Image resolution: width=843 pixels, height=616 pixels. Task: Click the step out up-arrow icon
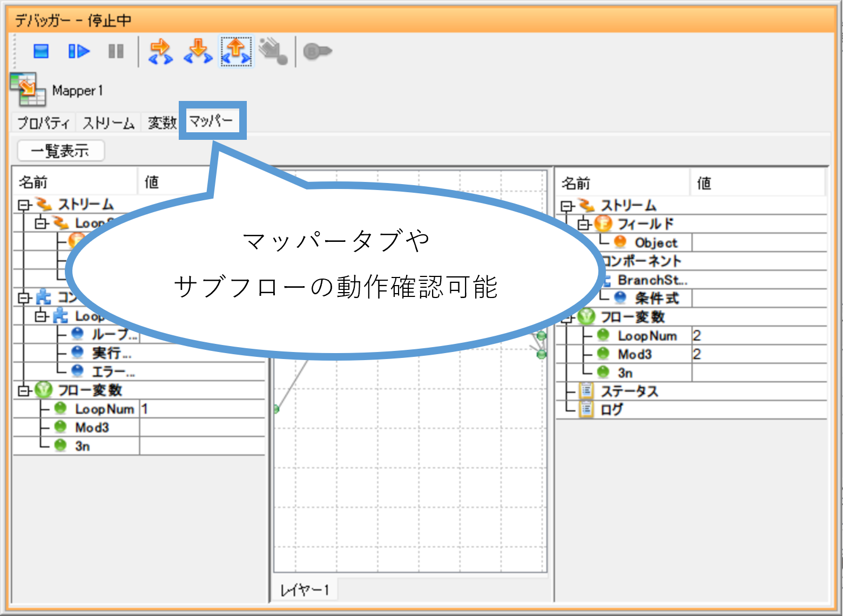236,52
